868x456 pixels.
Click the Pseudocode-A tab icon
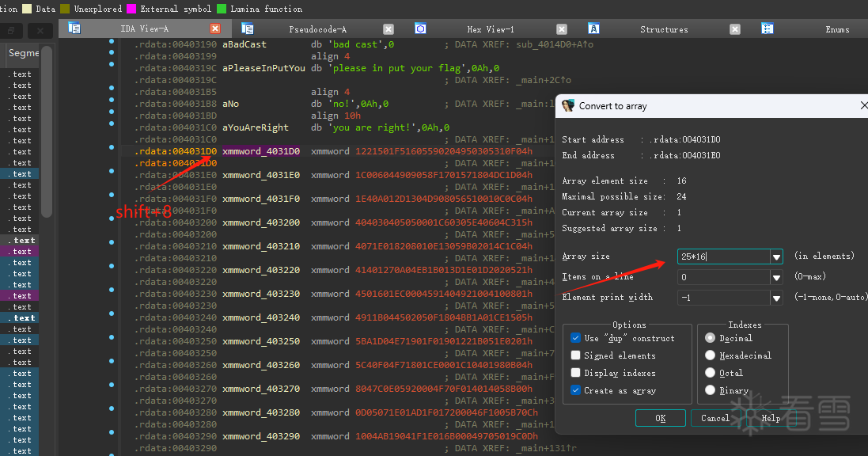[x=248, y=28]
